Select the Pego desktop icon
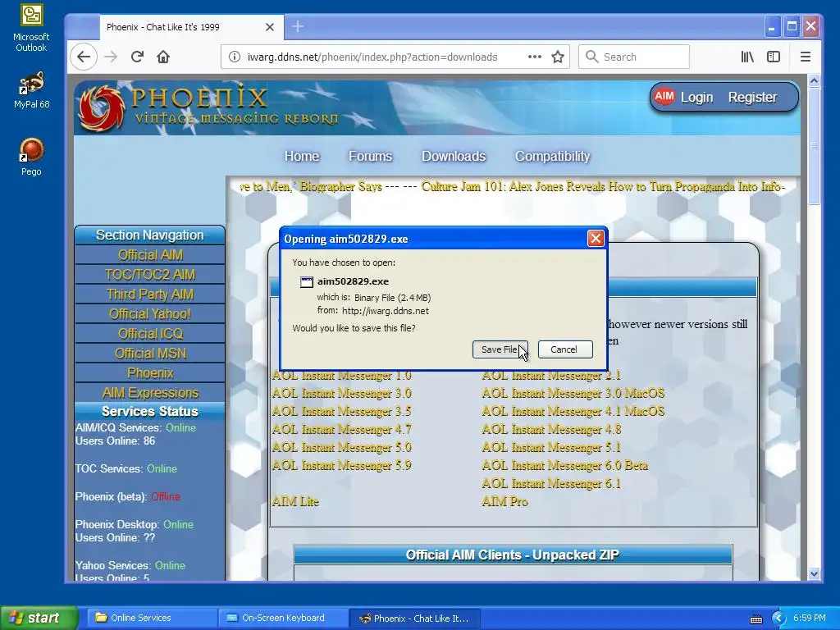This screenshot has height=630, width=840. tap(31, 157)
